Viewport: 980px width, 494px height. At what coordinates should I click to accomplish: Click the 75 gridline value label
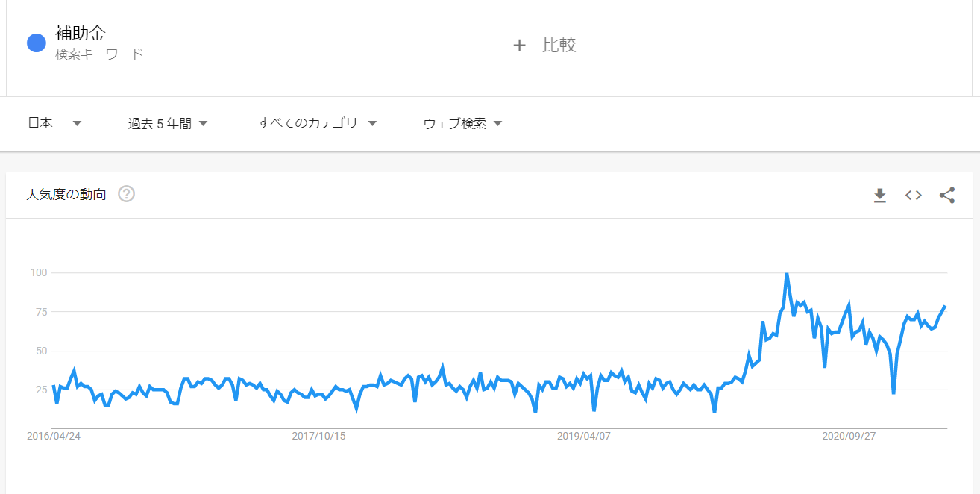coord(40,312)
